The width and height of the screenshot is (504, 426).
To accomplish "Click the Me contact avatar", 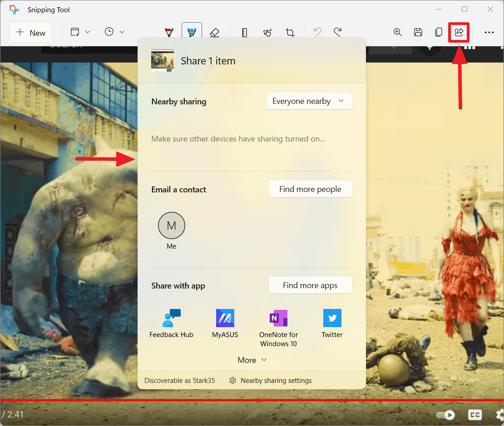I will (x=171, y=225).
